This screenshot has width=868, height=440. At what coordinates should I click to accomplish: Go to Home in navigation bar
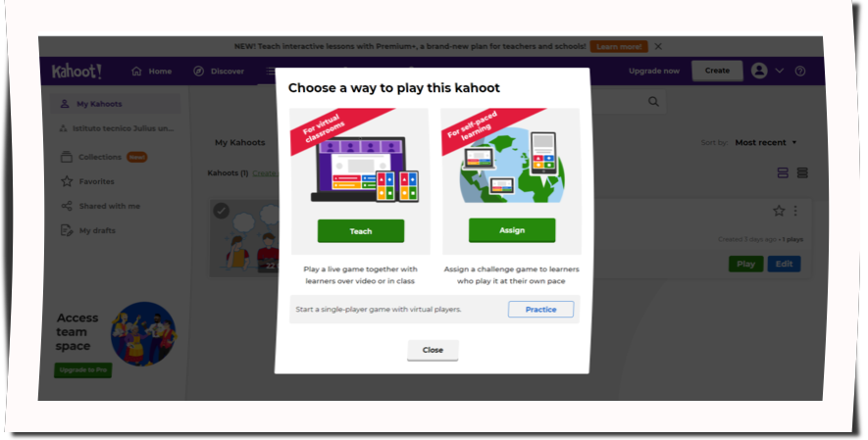coord(151,72)
